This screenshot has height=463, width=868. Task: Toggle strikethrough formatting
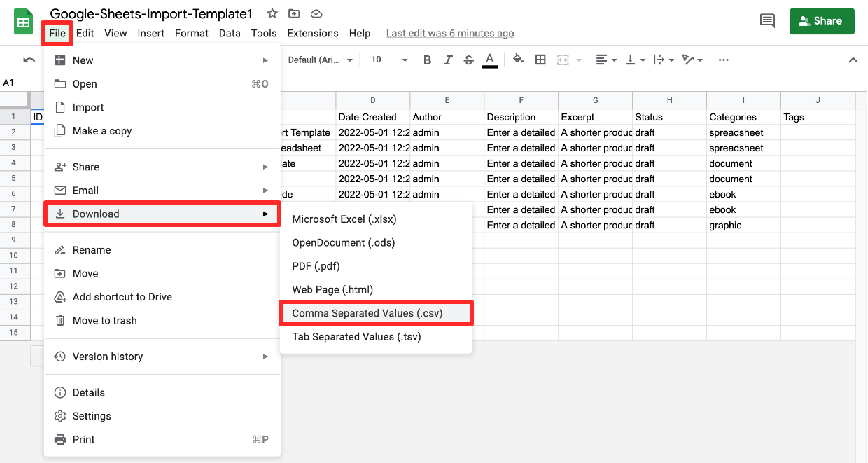[468, 60]
